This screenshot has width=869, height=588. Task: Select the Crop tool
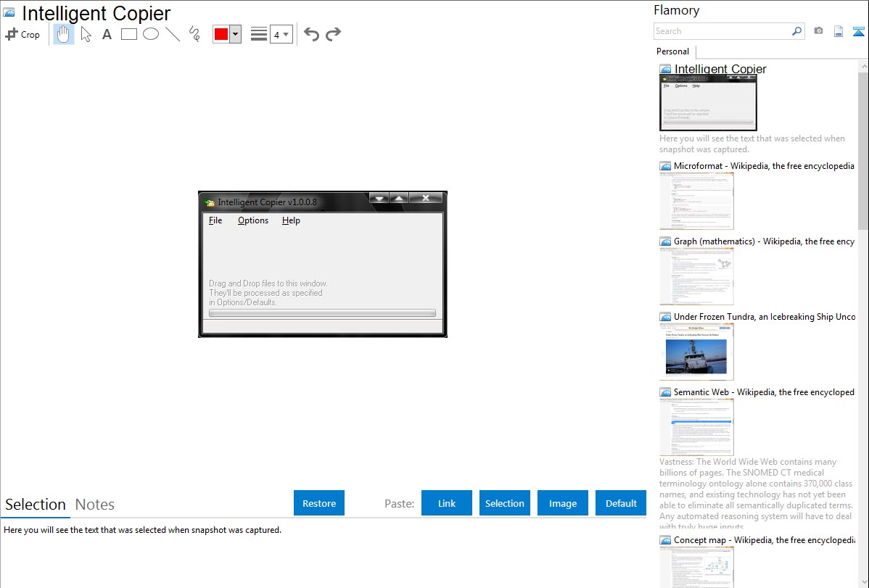tap(22, 34)
